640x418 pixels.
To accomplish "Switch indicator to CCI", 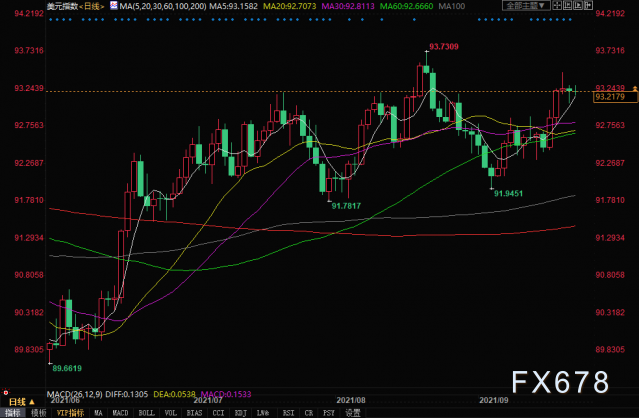I will pos(218,413).
